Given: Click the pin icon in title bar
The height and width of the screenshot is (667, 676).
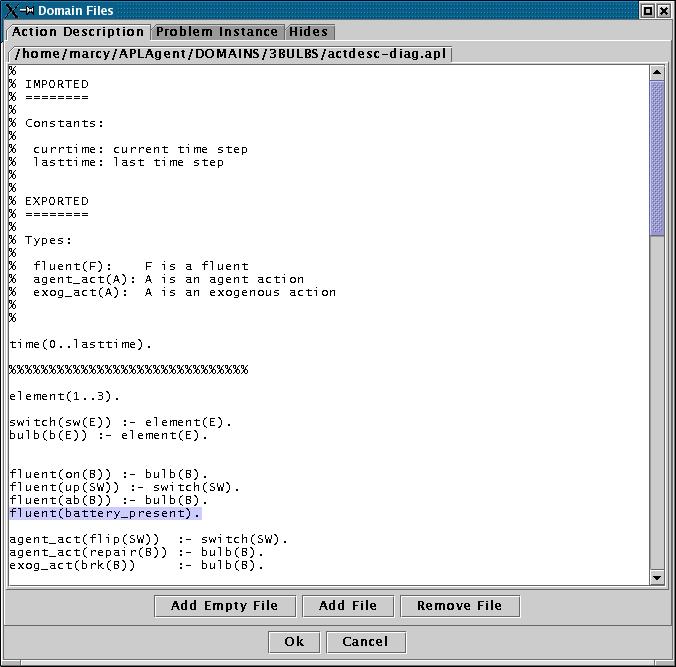Looking at the screenshot, I should tap(27, 10).
